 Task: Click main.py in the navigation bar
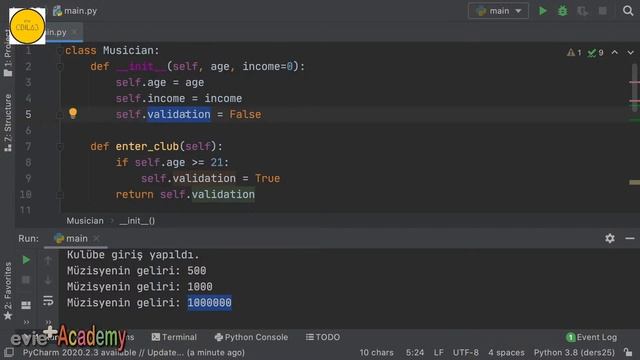76,11
